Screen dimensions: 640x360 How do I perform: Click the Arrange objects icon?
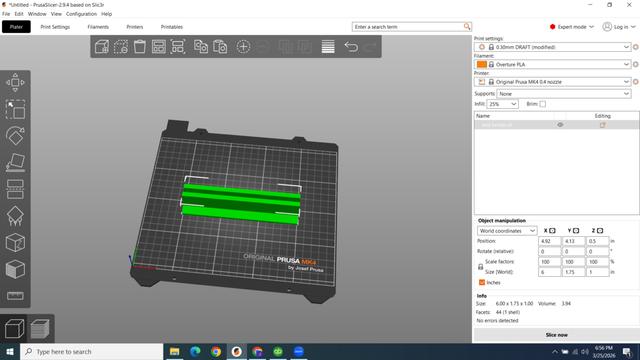159,47
